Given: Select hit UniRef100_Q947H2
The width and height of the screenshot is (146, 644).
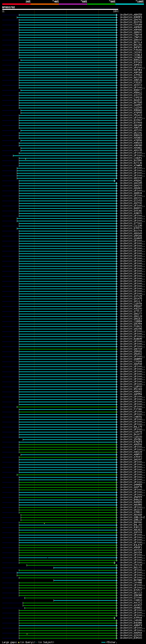Looking at the screenshot, I should tap(131, 20).
